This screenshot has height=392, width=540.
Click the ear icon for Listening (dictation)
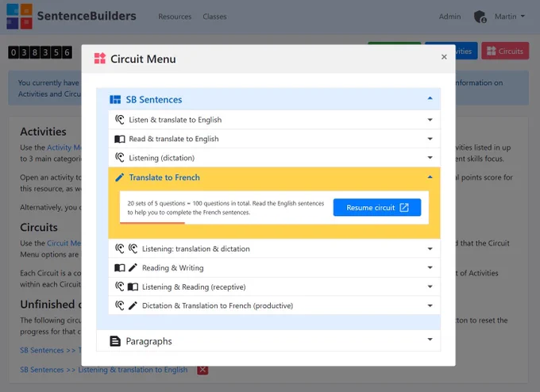[x=119, y=158]
